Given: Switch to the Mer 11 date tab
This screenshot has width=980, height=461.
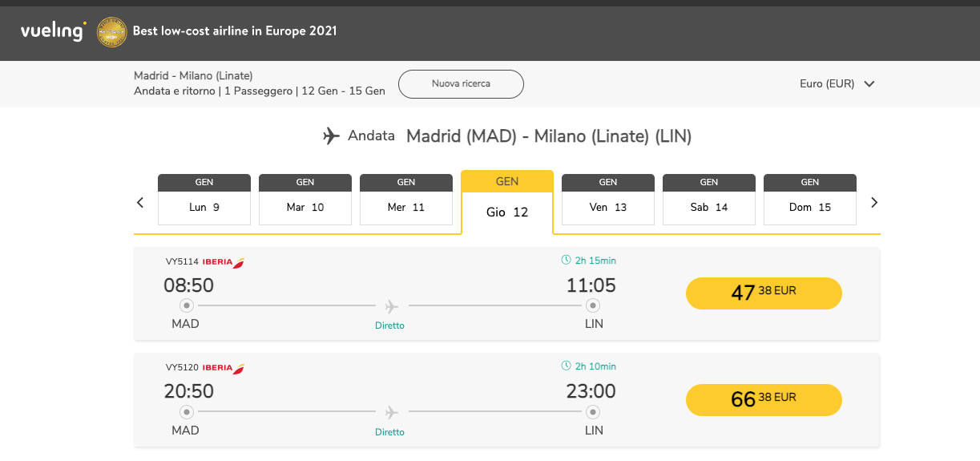Looking at the screenshot, I should click(406, 200).
